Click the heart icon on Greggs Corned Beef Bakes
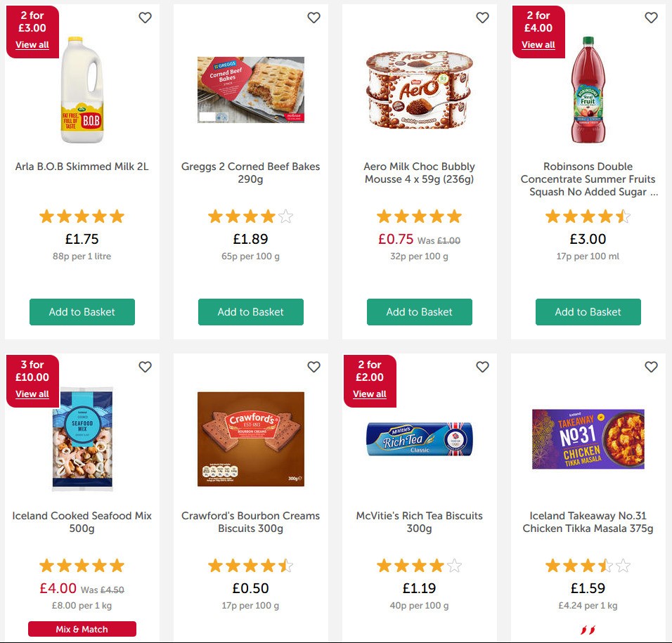 tap(314, 18)
